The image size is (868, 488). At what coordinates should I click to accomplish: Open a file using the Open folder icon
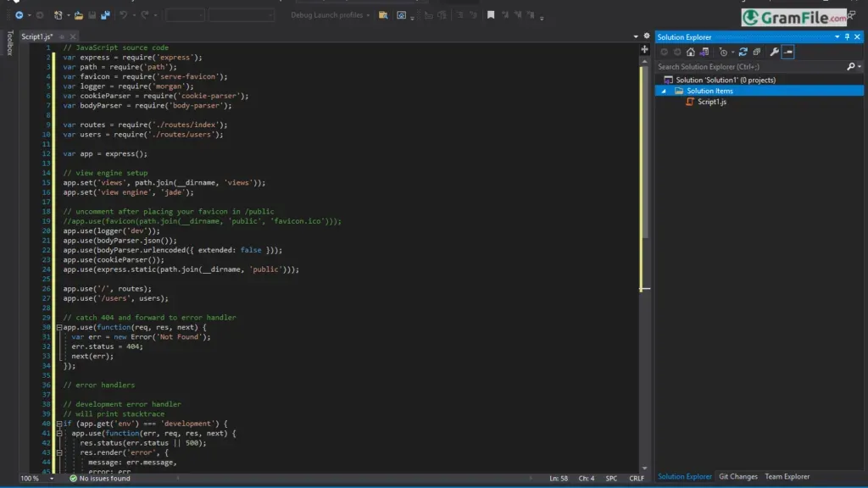[79, 15]
